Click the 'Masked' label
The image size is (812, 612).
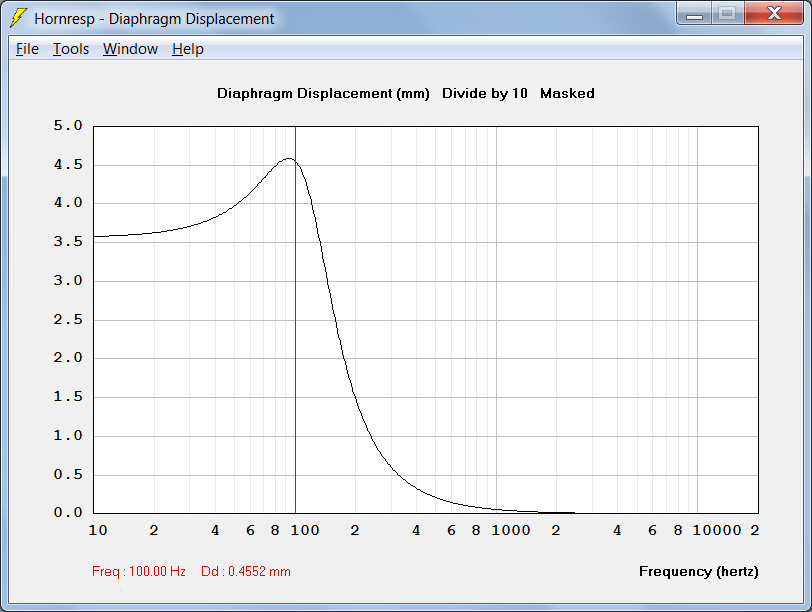(567, 93)
